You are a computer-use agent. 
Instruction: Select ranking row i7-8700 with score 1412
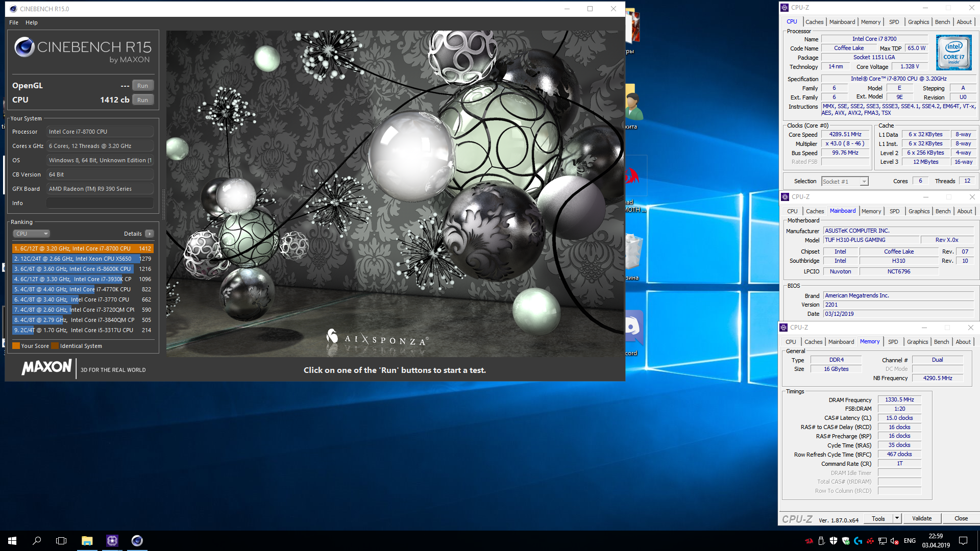point(83,248)
